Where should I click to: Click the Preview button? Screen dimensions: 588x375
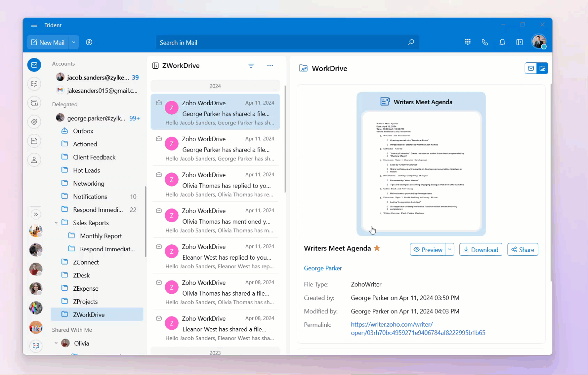[x=428, y=250]
